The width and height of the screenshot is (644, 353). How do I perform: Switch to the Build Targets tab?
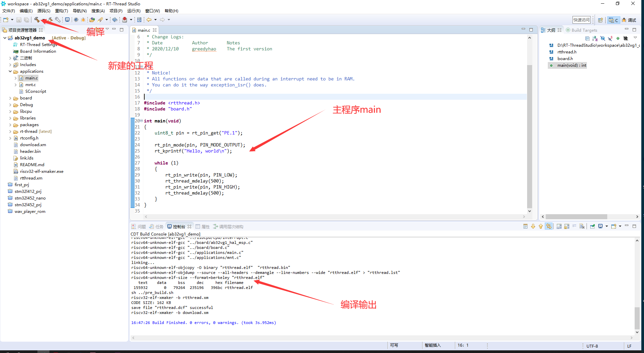tap(581, 30)
